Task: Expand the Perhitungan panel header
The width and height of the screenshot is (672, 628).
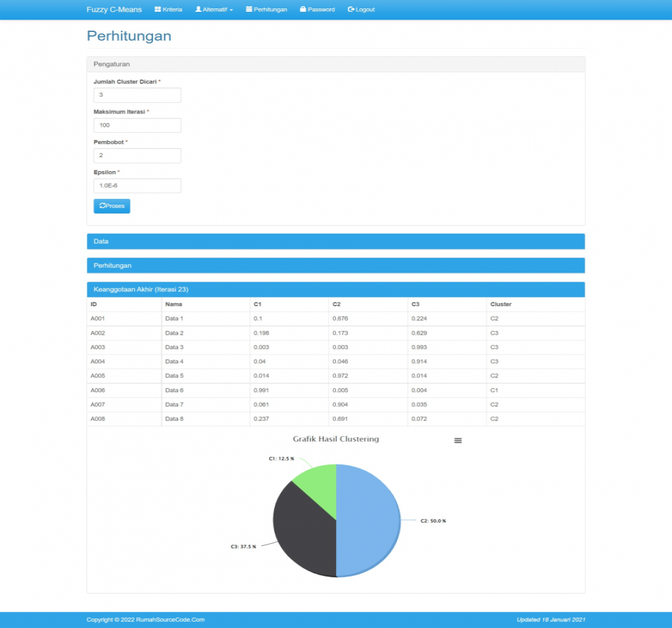Action: click(335, 266)
